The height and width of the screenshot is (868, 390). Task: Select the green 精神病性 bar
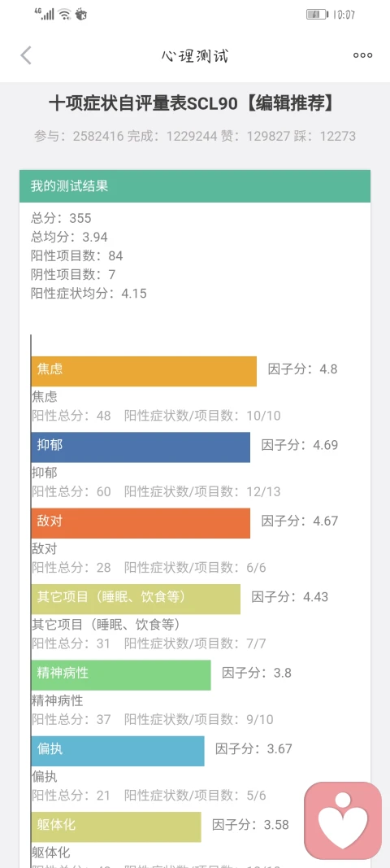[121, 674]
